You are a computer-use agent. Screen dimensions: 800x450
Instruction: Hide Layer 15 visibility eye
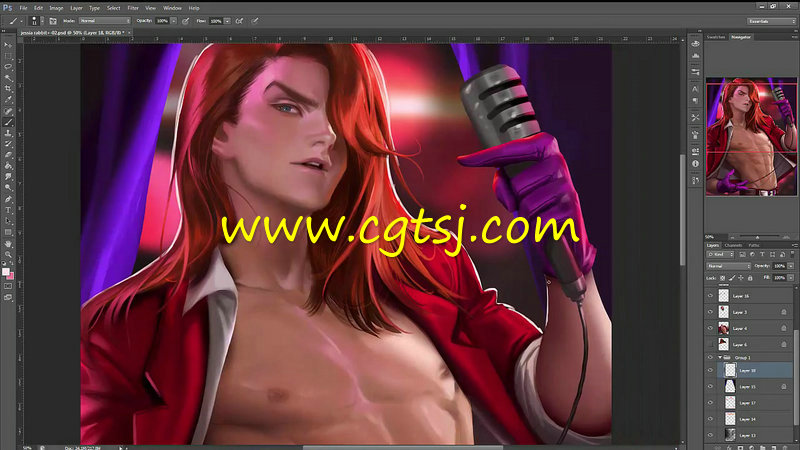pyautogui.click(x=710, y=387)
